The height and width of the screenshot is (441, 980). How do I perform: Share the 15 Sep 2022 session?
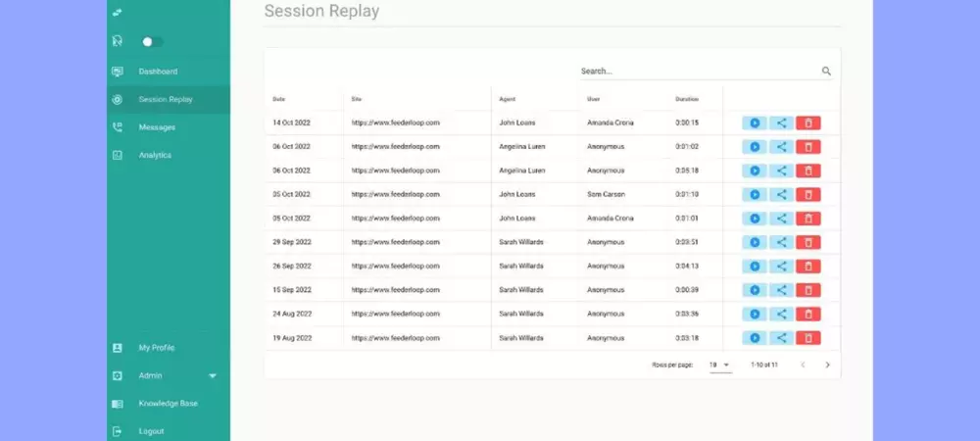pos(781,290)
